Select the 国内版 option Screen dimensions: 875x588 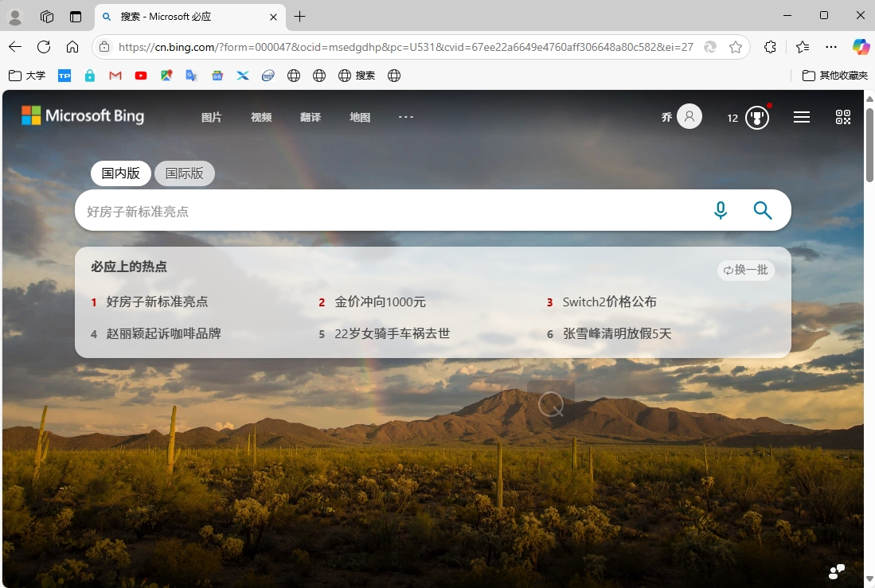pyautogui.click(x=120, y=173)
